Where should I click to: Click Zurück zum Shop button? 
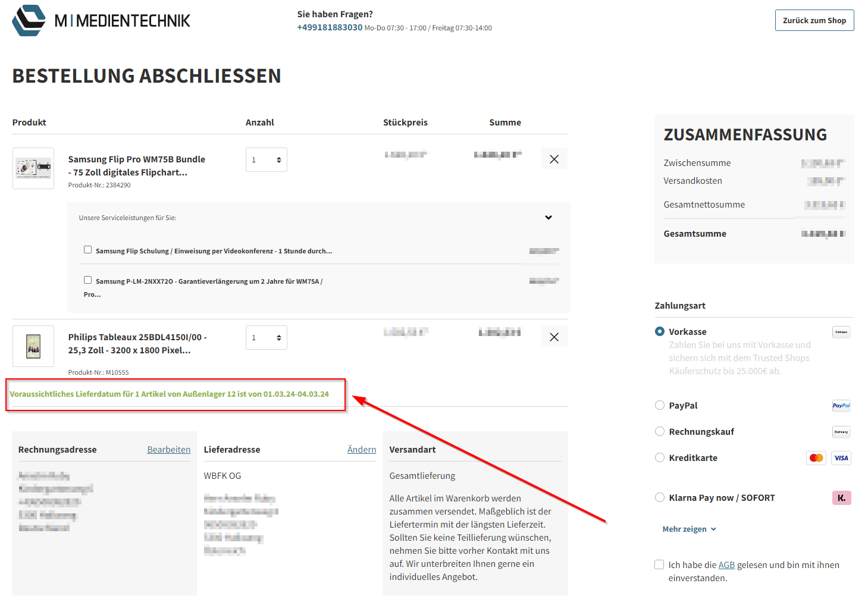pyautogui.click(x=814, y=20)
